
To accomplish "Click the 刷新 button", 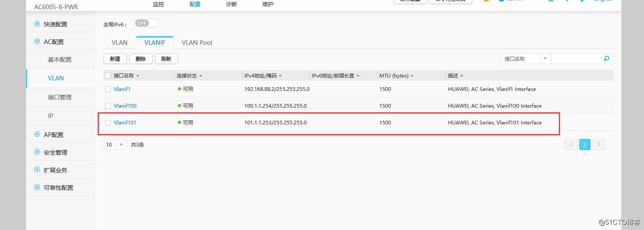I will point(166,59).
